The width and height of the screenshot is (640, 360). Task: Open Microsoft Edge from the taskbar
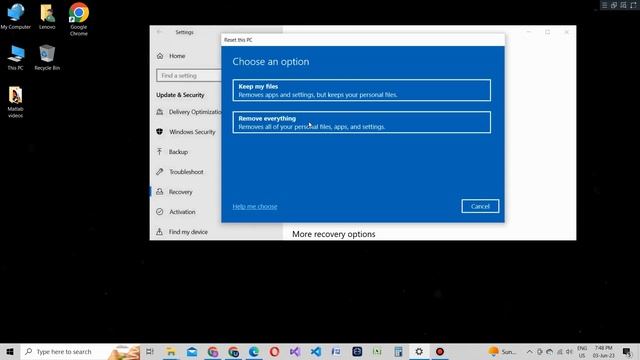coord(254,351)
